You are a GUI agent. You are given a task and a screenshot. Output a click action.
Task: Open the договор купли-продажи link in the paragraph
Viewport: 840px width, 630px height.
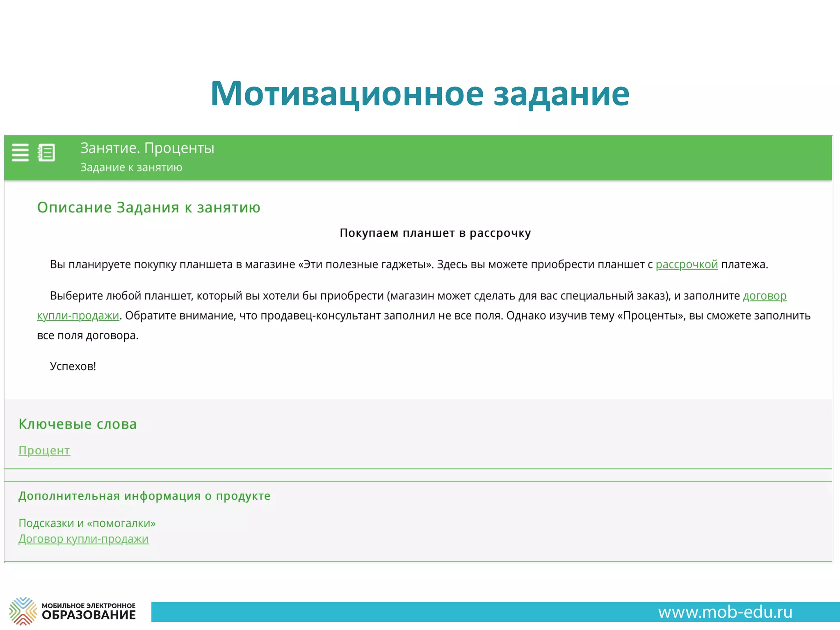[765, 296]
